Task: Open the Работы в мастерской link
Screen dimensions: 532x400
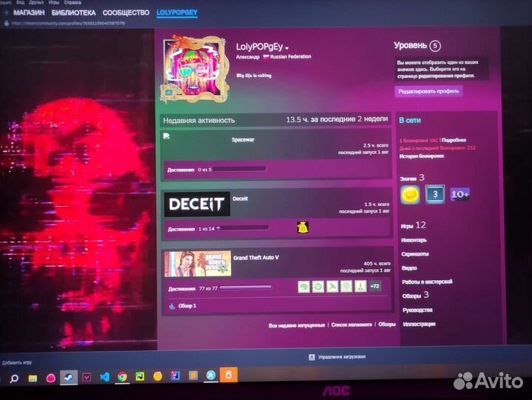Action: pos(427,281)
